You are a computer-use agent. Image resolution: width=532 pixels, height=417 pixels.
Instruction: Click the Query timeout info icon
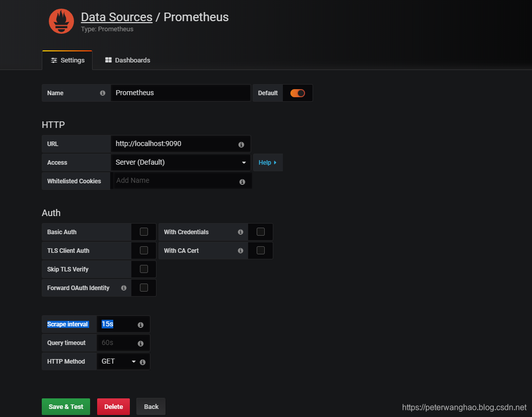click(x=140, y=343)
